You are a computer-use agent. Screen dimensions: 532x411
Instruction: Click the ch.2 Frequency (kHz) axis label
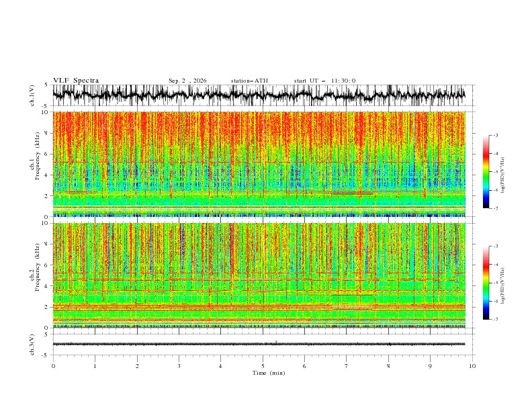pos(35,275)
